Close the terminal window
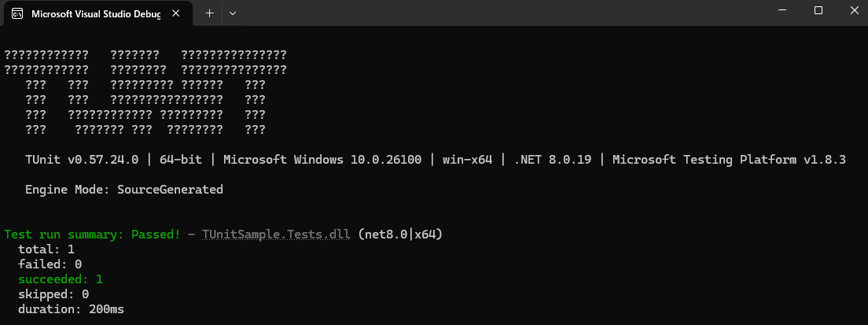This screenshot has width=868, height=325. pyautogui.click(x=854, y=10)
